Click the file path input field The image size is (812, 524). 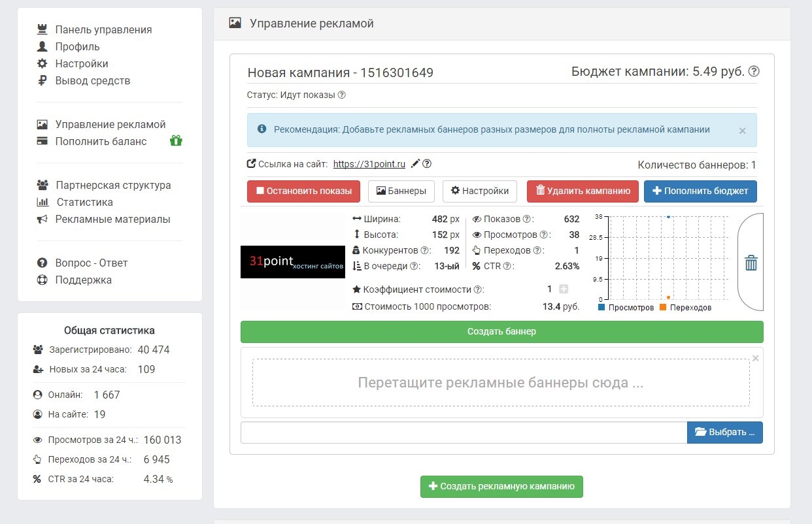point(464,433)
